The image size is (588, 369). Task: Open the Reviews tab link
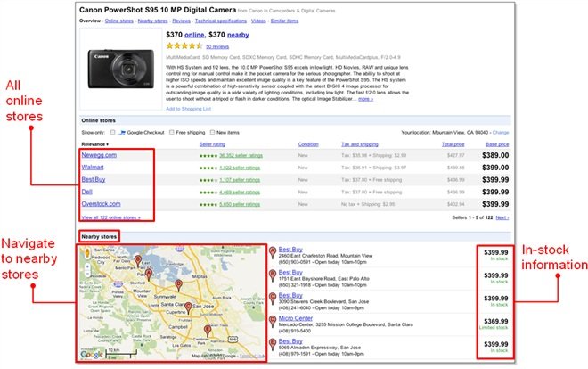[x=181, y=20]
